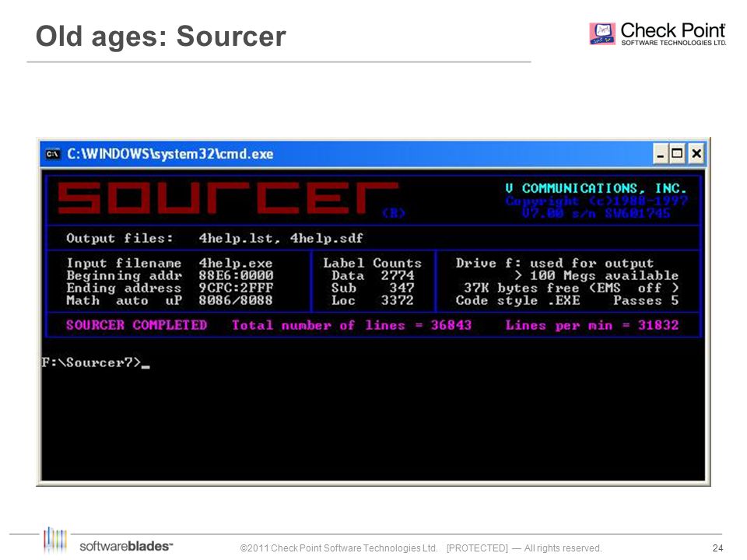The height and width of the screenshot is (560, 747).
Task: Click the '8086/8088' processor value
Action: (x=236, y=300)
